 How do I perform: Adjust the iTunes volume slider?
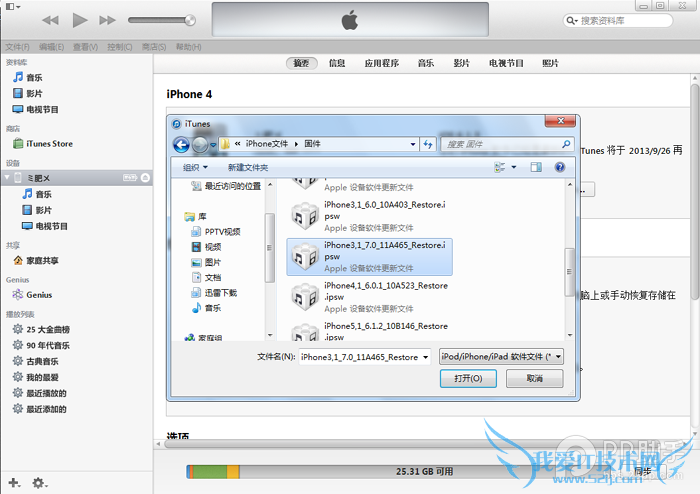(162, 20)
